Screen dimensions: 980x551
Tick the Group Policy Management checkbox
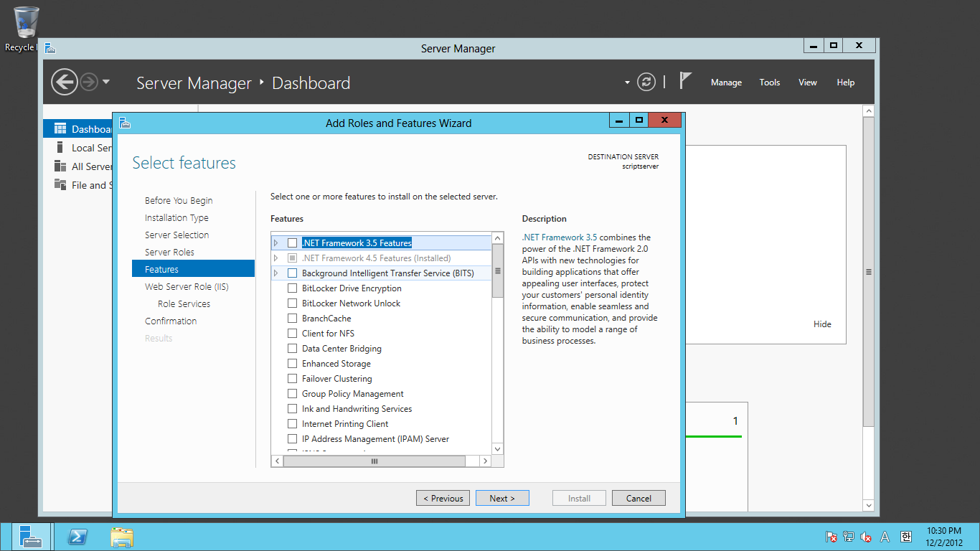pyautogui.click(x=292, y=394)
